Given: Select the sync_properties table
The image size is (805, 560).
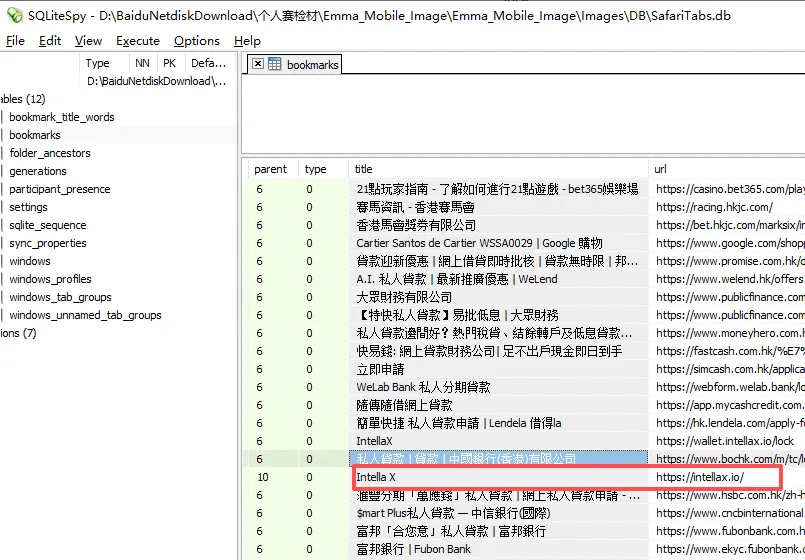Looking at the screenshot, I should (x=48, y=243).
